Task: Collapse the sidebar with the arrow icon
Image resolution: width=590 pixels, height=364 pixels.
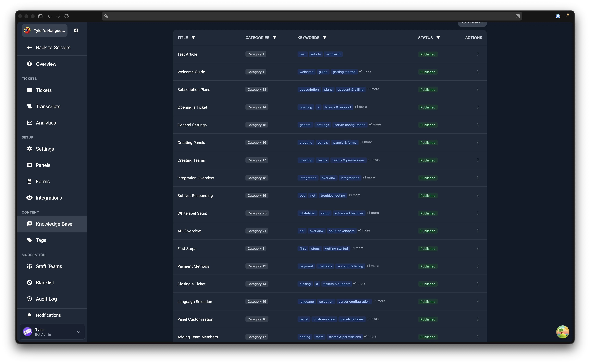Action: pos(76,31)
